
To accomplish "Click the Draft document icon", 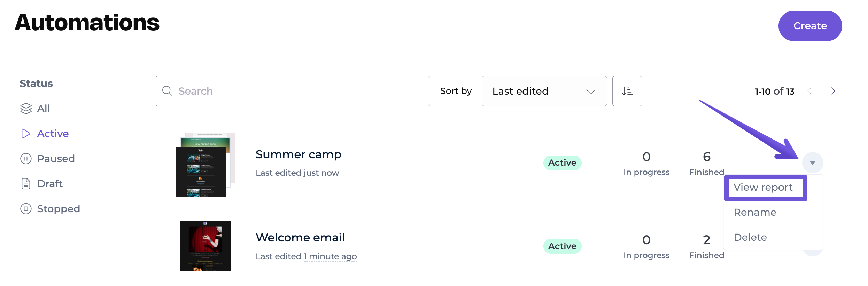I will click(x=26, y=184).
